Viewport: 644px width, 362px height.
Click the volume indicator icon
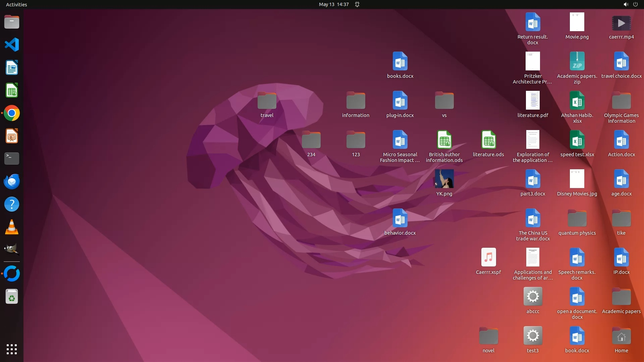click(x=626, y=4)
